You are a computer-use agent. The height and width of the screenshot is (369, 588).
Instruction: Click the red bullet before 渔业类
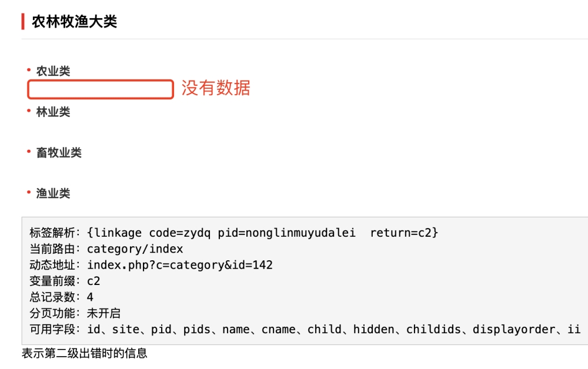29,192
